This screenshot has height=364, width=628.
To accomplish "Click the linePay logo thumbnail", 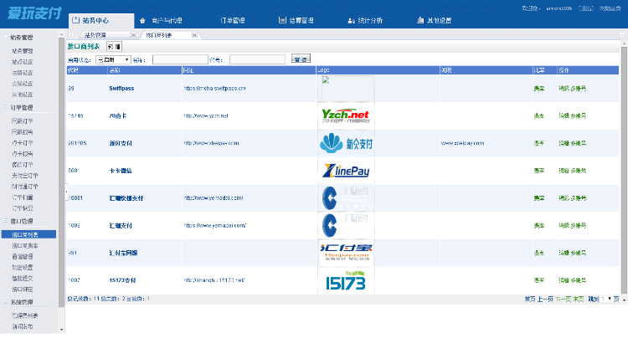I will [346, 171].
